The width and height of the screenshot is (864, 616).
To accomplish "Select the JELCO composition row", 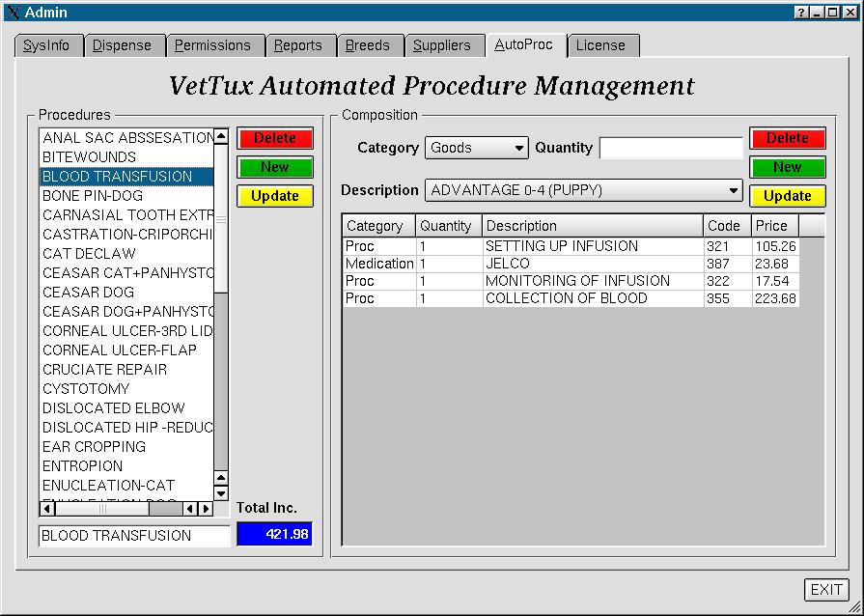I will 571,264.
